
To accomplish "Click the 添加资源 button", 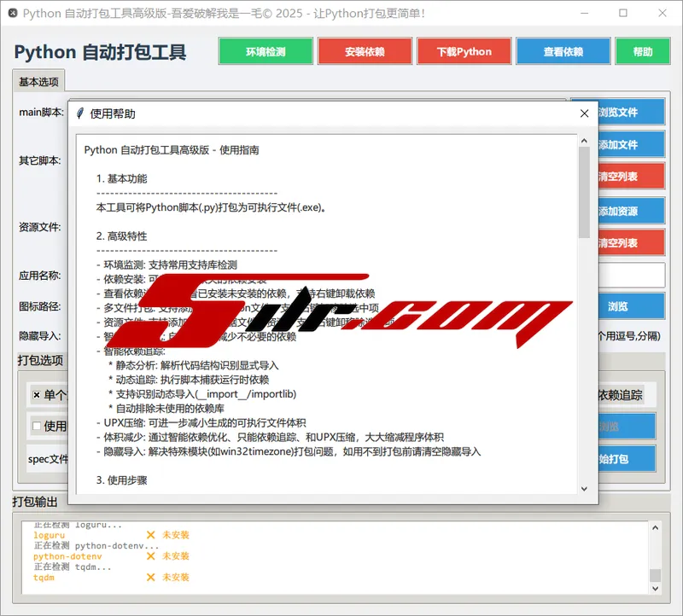I will pos(632,211).
